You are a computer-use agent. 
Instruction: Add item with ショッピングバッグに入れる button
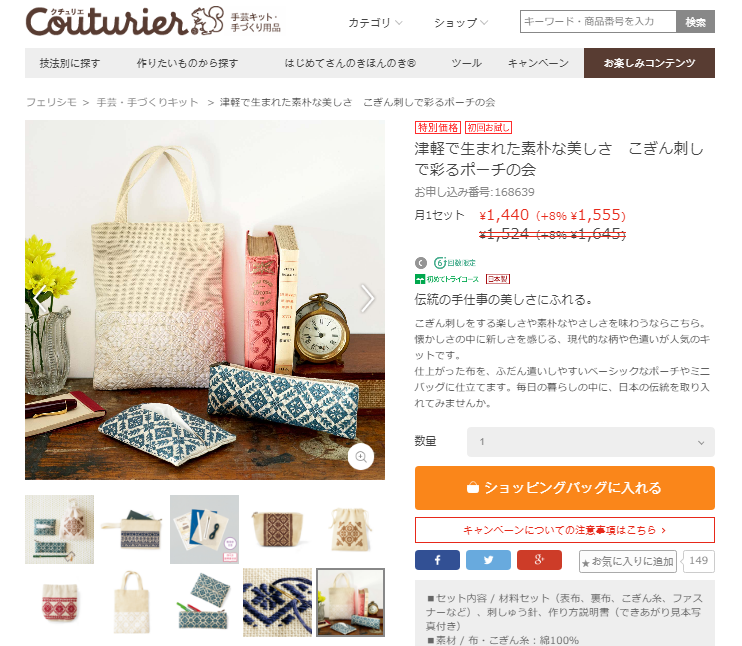pos(565,488)
